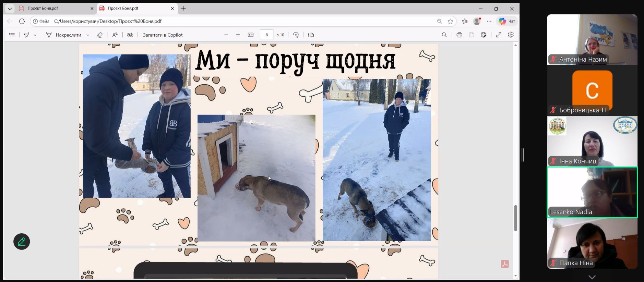Click the fit to width icon
Viewport: 644px width, 282px height.
coord(251,35)
